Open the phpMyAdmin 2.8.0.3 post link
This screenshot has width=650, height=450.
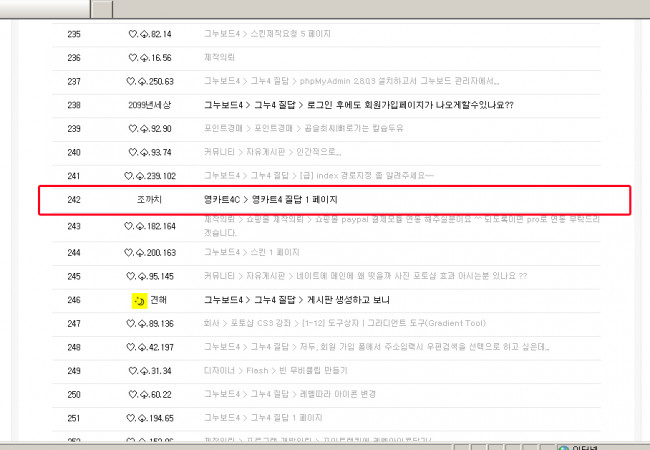point(352,81)
